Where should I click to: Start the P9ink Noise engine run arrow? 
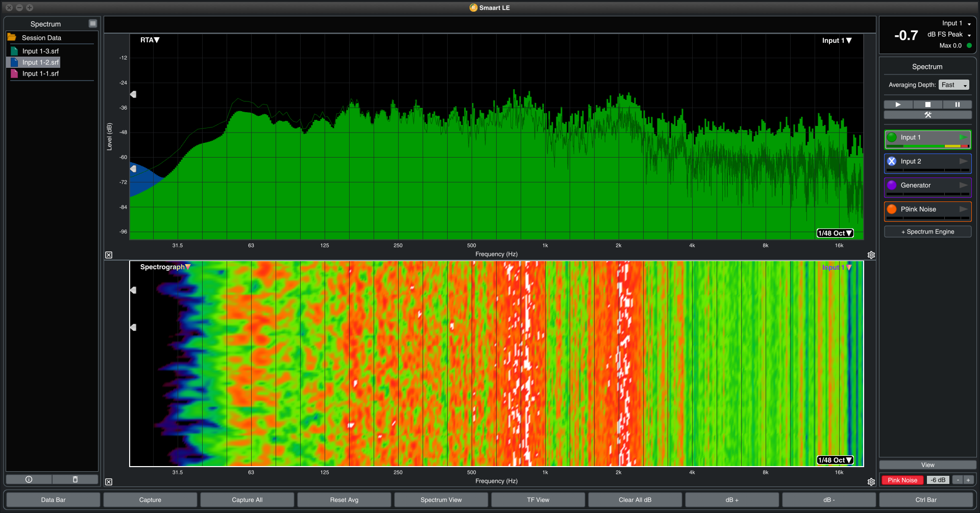pyautogui.click(x=963, y=209)
